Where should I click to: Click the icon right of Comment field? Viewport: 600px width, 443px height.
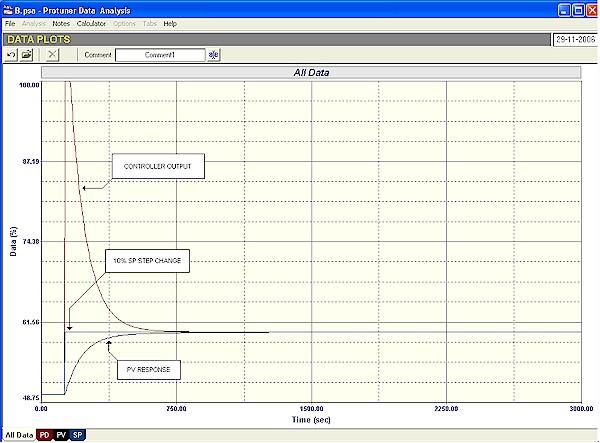(214, 55)
